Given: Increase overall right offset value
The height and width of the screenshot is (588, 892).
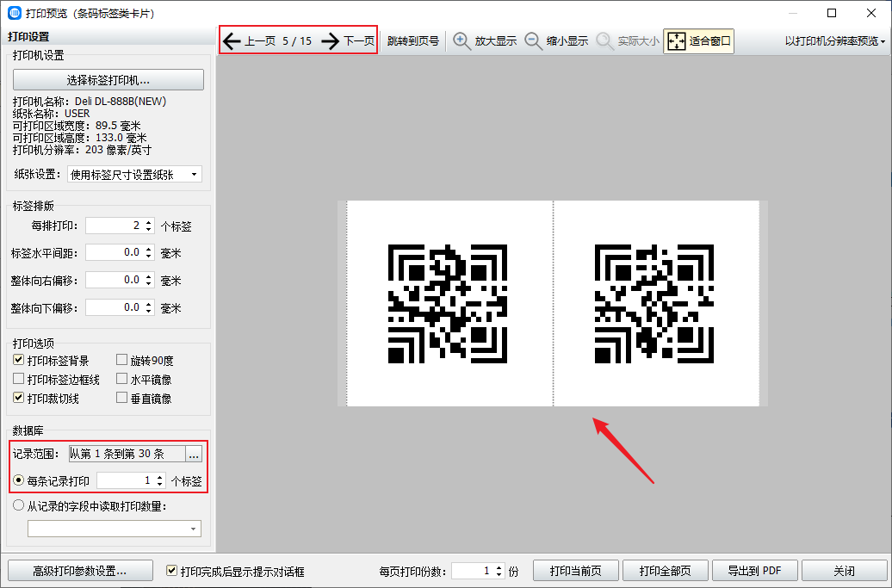Looking at the screenshot, I should pos(148,276).
